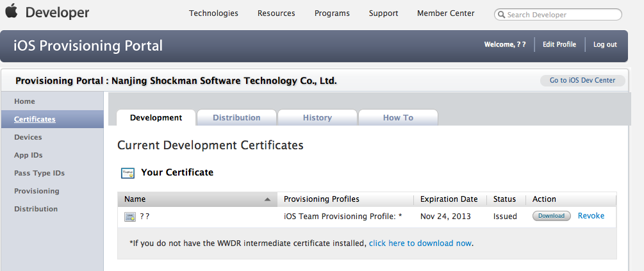The image size is (644, 271).
Task: Open the Resources menu
Action: coord(276,13)
